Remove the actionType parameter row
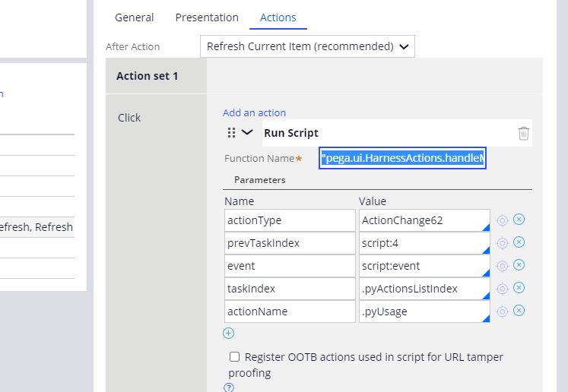This screenshot has height=392, width=568. tap(519, 220)
